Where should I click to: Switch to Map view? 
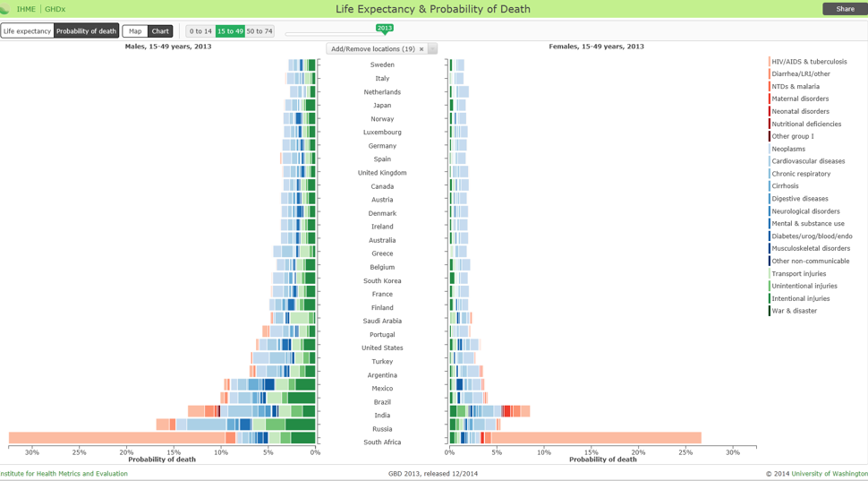pyautogui.click(x=135, y=31)
